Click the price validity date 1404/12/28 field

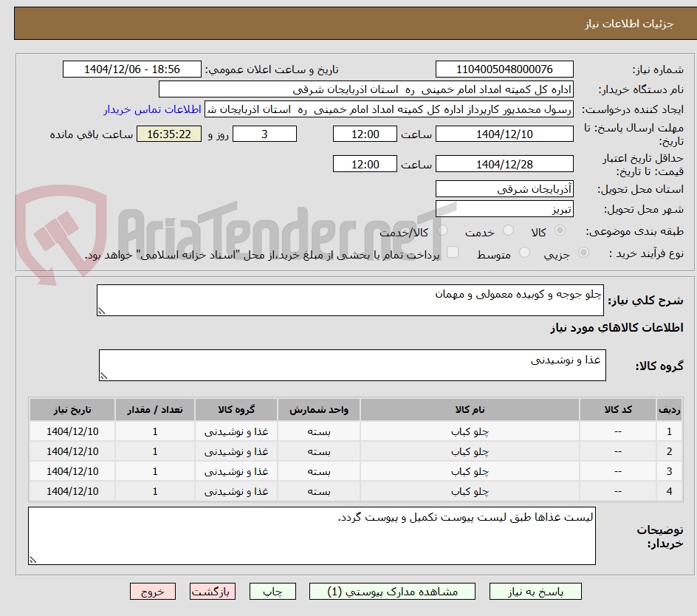pyautogui.click(x=504, y=164)
